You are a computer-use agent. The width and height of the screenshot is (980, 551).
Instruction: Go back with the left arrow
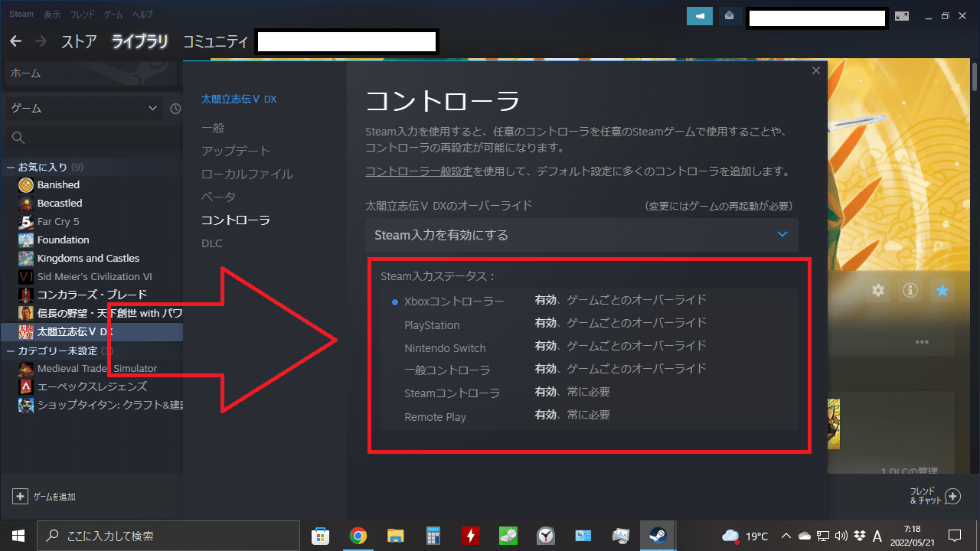tap(15, 41)
